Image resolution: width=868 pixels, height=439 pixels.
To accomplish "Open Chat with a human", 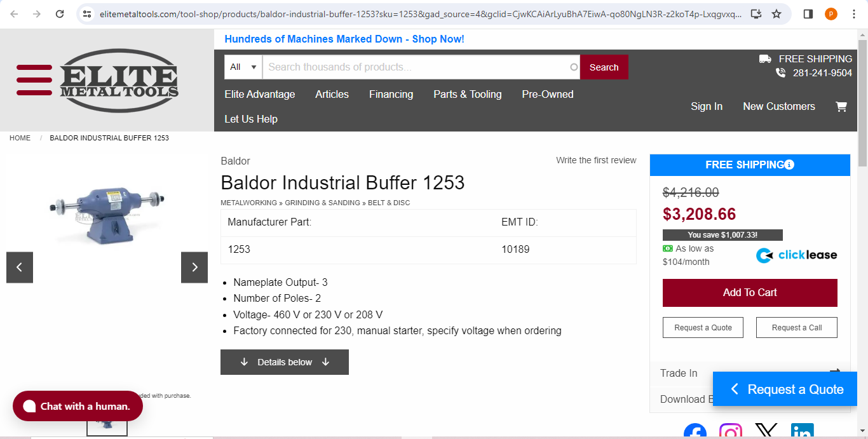I will (x=78, y=406).
